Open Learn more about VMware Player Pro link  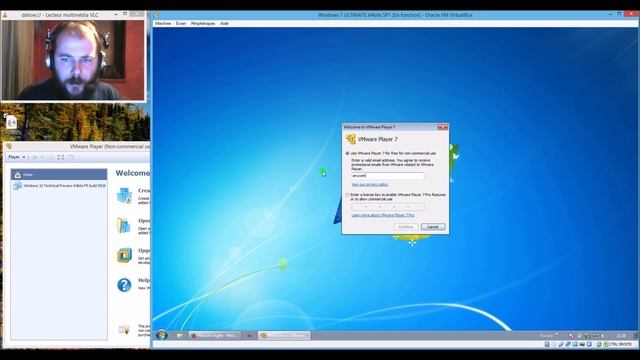(x=383, y=215)
